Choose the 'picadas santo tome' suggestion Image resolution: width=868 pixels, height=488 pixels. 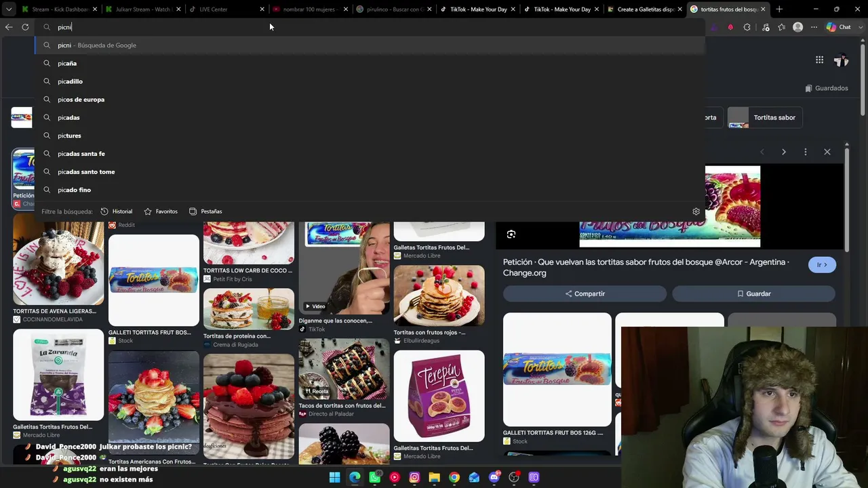pyautogui.click(x=370, y=172)
